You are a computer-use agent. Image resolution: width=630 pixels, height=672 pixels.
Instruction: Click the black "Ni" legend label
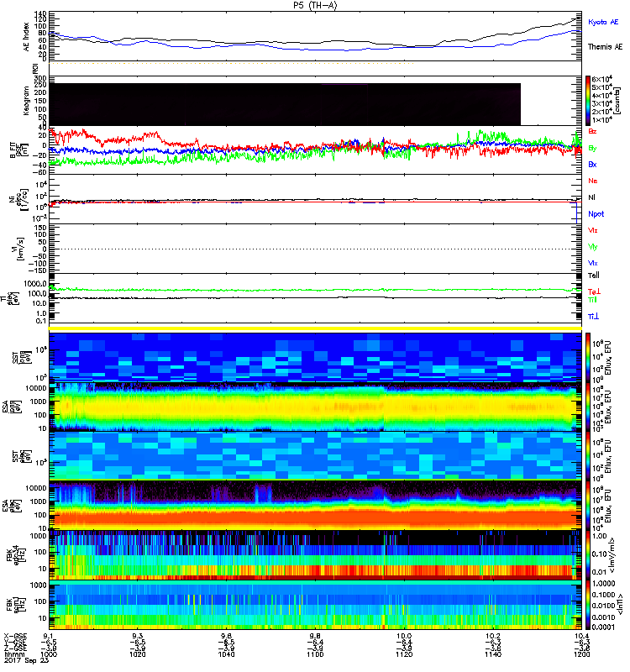tap(591, 197)
